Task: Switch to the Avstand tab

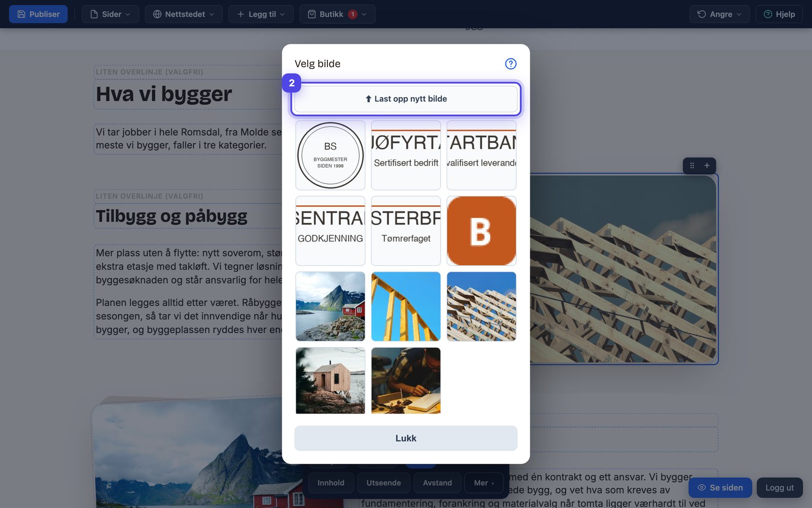Action: point(437,483)
